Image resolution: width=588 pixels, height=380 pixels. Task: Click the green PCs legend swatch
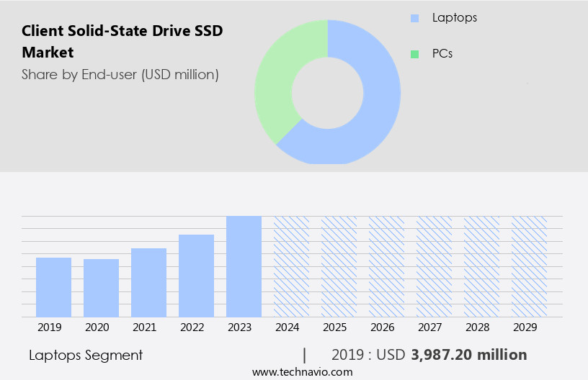coord(414,54)
